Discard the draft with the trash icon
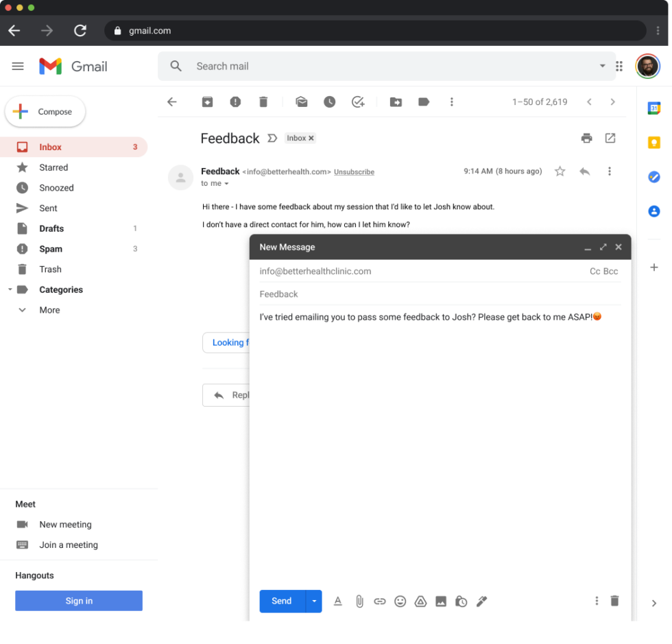 point(614,601)
